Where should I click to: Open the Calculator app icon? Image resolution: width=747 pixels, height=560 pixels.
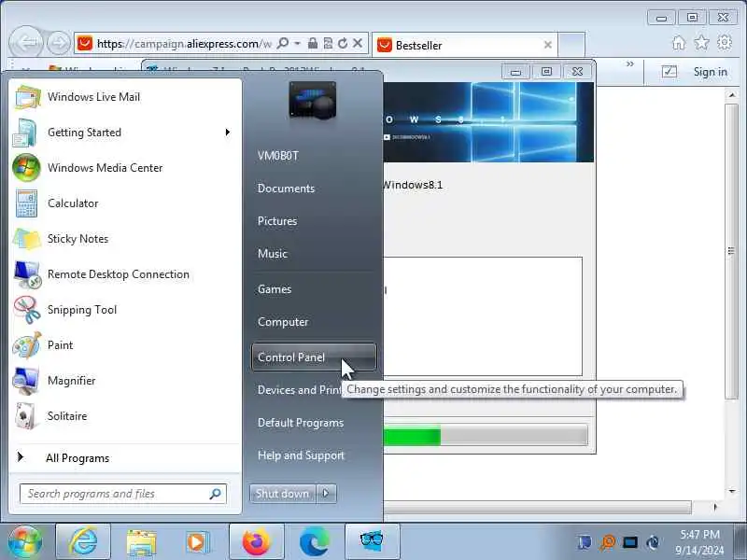(26, 203)
